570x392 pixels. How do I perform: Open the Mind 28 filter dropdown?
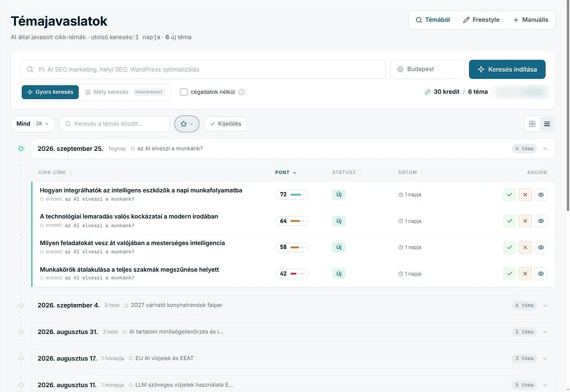pos(33,124)
